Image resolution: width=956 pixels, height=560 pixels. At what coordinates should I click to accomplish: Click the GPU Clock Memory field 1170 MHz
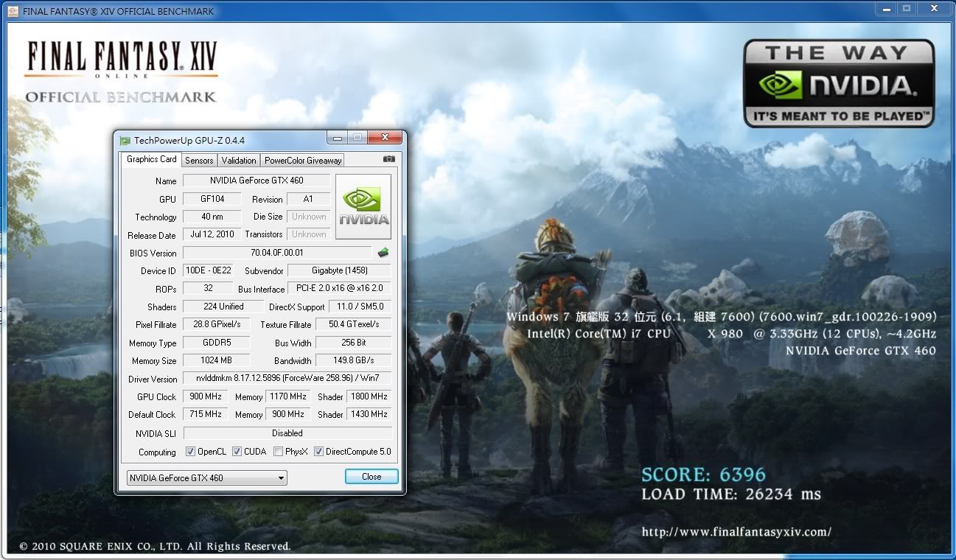click(288, 396)
